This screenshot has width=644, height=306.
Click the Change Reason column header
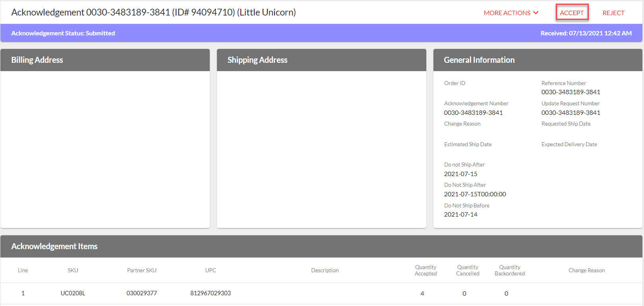(586, 270)
